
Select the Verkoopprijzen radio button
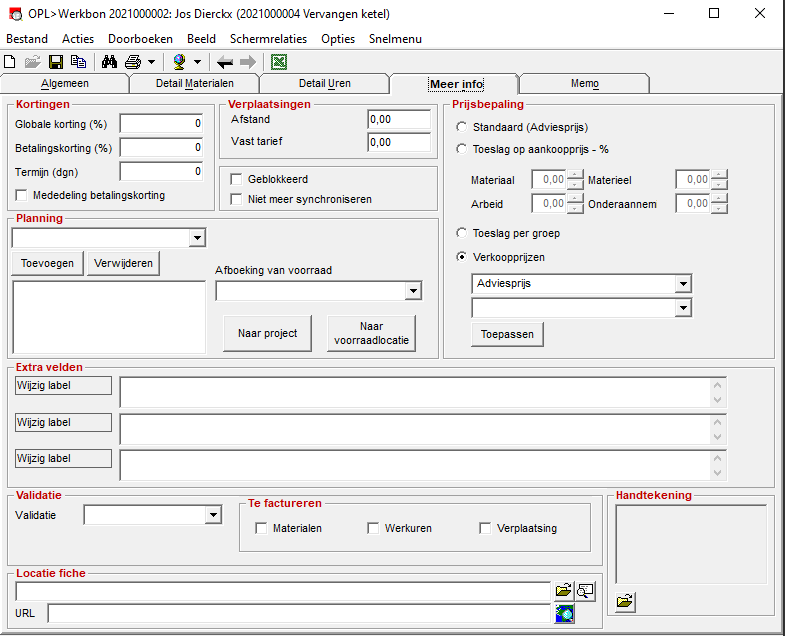pos(462,257)
